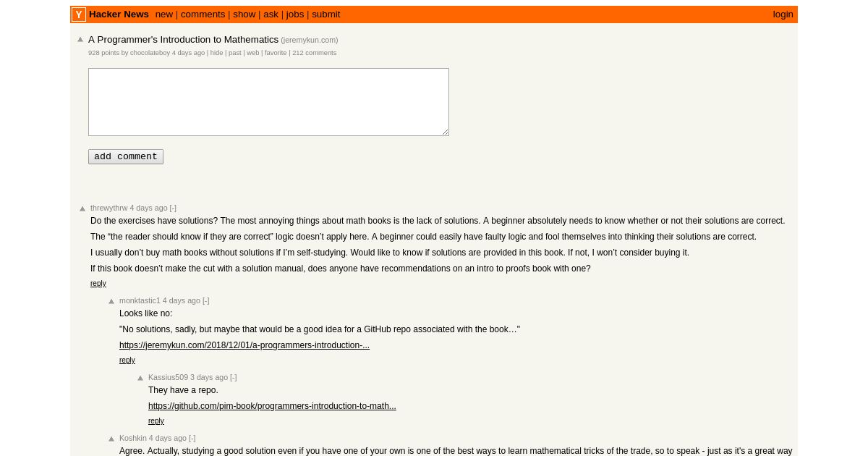This screenshot has width=868, height=456.
Task: Collapse Kassius509's comment with [-]
Action: click(x=234, y=377)
